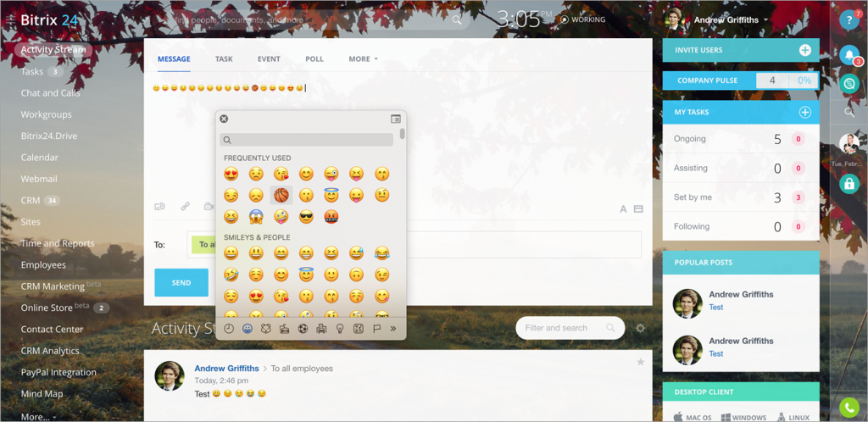Download the Mac OS desktop client

coord(692,418)
